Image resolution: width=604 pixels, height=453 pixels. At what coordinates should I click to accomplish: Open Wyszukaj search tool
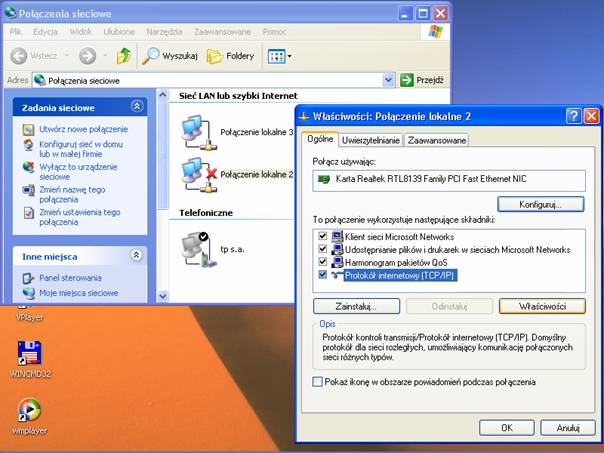pos(170,56)
